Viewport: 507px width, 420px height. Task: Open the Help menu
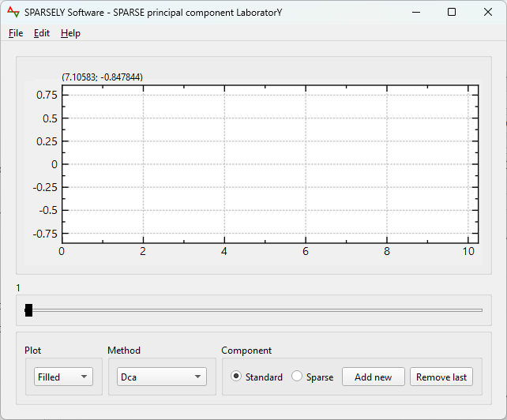[x=70, y=33]
